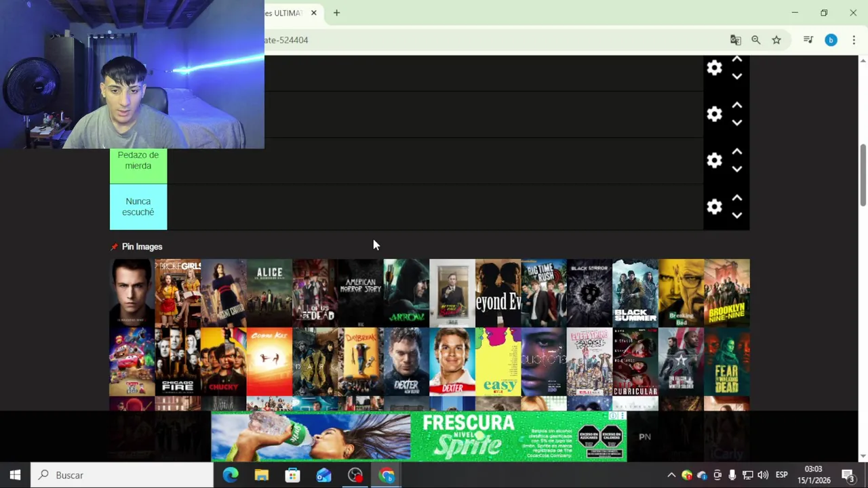Choose the Euphoria poster
Viewport: 868px width, 488px height.
point(544,362)
